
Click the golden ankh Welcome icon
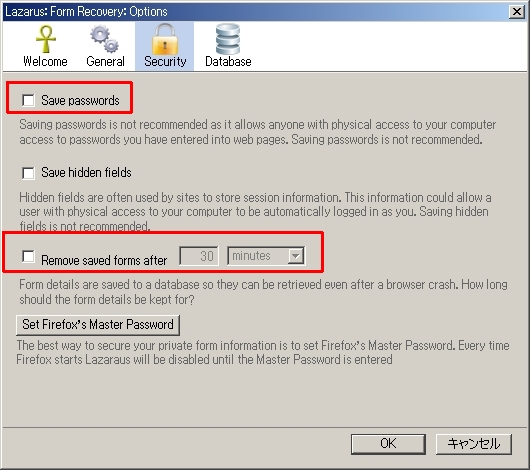point(46,39)
